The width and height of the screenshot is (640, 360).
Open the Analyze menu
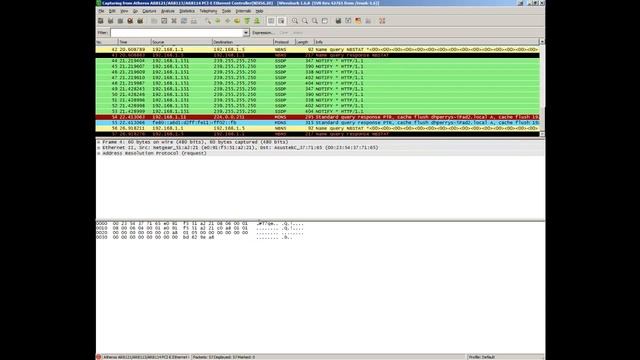click(x=168, y=11)
